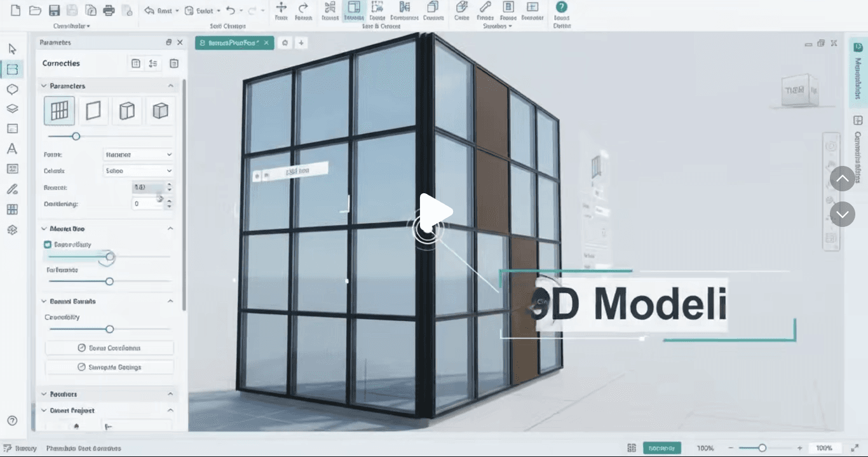868x457 pixels.
Task: Adjust the zoom slider in status bar
Action: (x=763, y=448)
